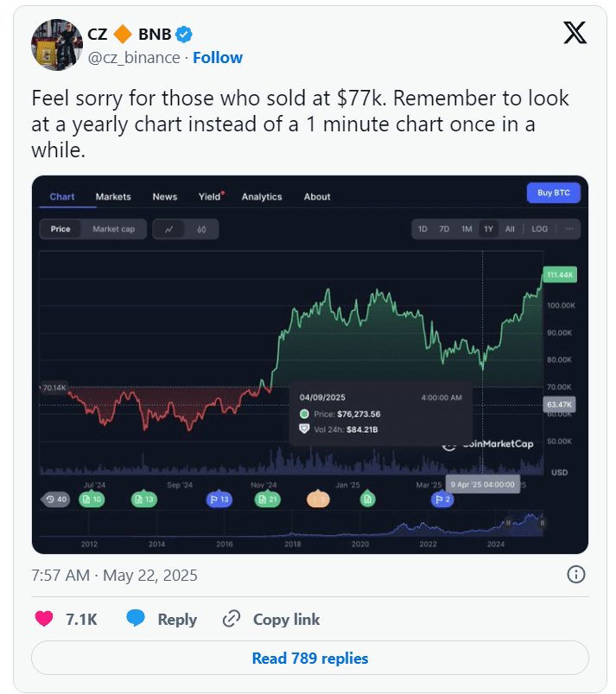The width and height of the screenshot is (616, 694).
Task: Open the CZ profile avatar
Action: click(57, 45)
